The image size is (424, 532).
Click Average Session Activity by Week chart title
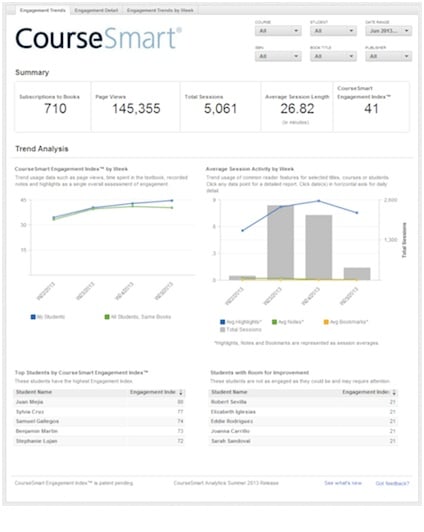(250, 169)
